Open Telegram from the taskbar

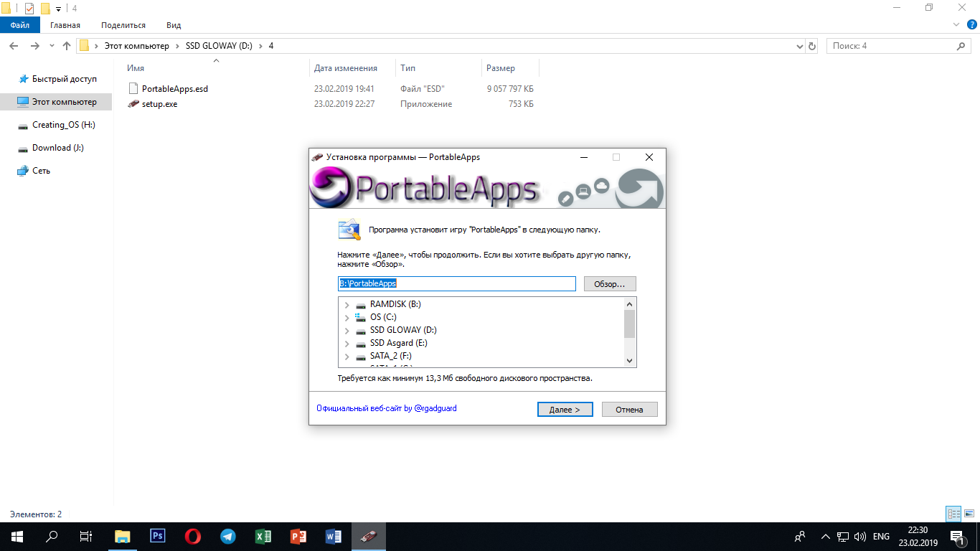pos(228,537)
